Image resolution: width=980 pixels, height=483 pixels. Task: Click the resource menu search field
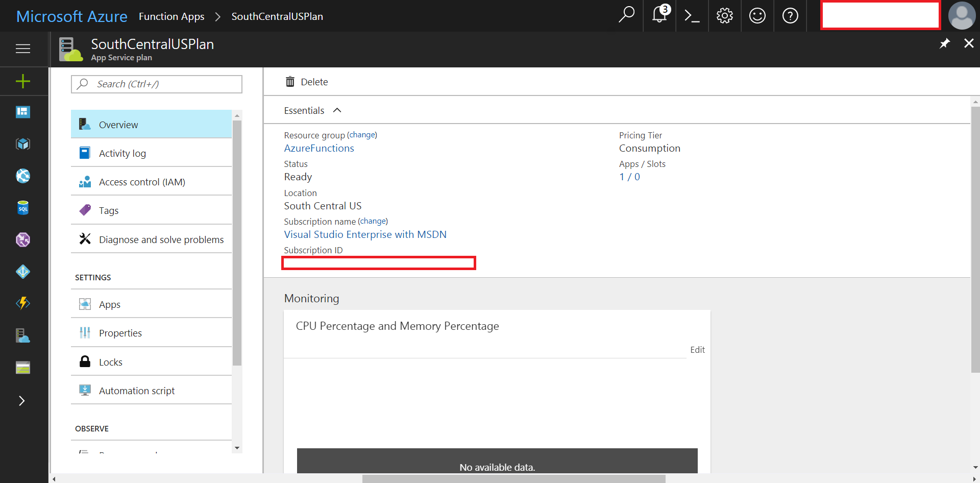click(157, 84)
